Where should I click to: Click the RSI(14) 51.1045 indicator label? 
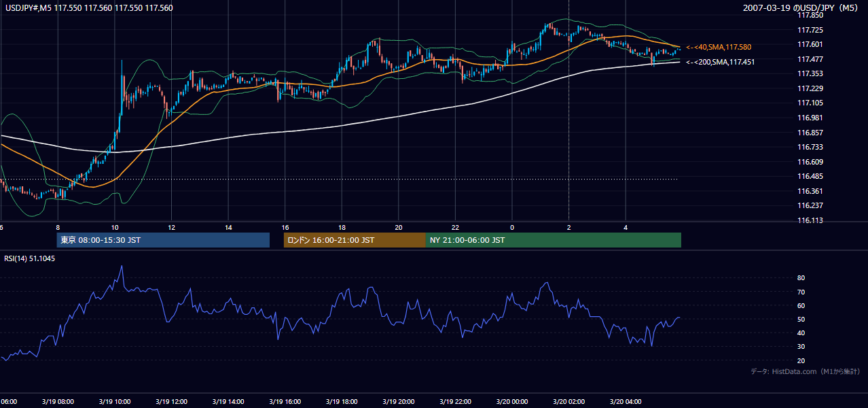pyautogui.click(x=30, y=258)
